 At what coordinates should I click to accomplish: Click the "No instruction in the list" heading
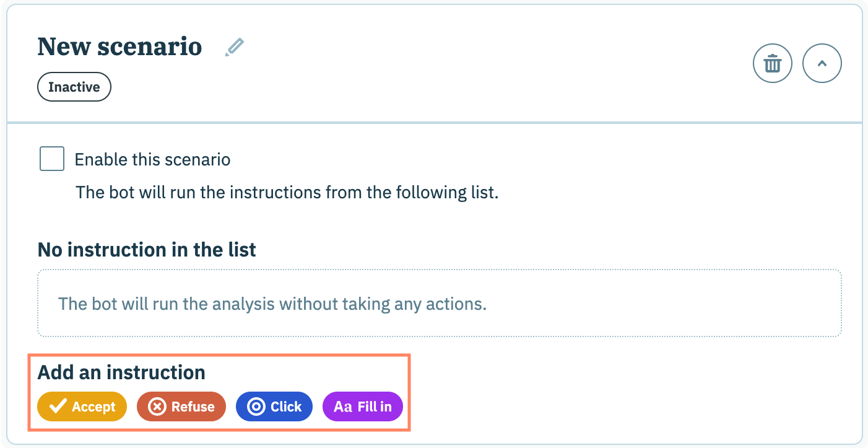click(x=147, y=250)
